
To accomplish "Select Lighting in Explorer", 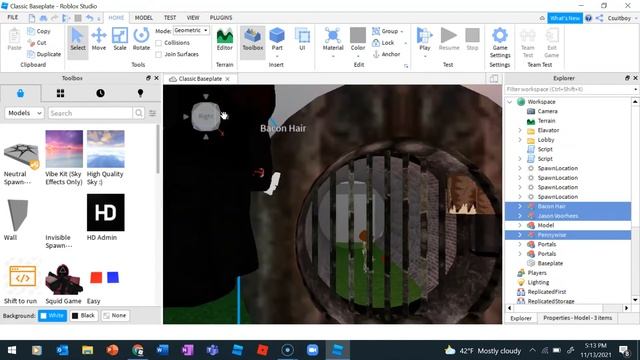I will point(538,282).
